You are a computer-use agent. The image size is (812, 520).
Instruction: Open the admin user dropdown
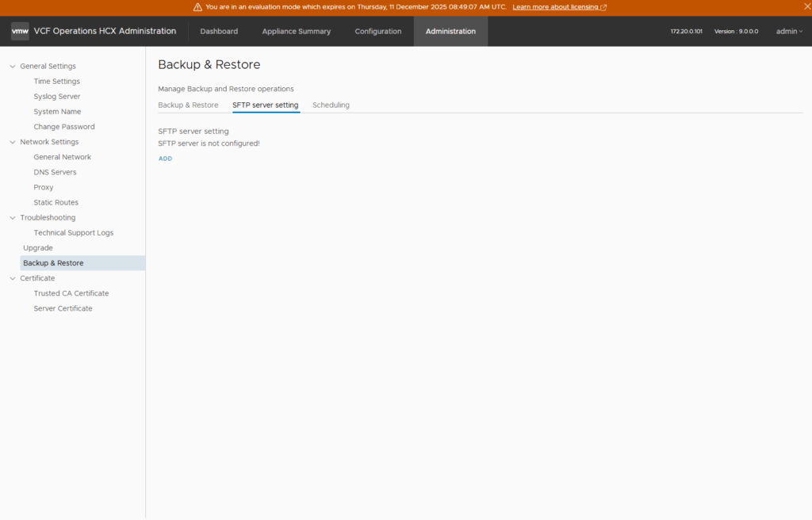(789, 32)
